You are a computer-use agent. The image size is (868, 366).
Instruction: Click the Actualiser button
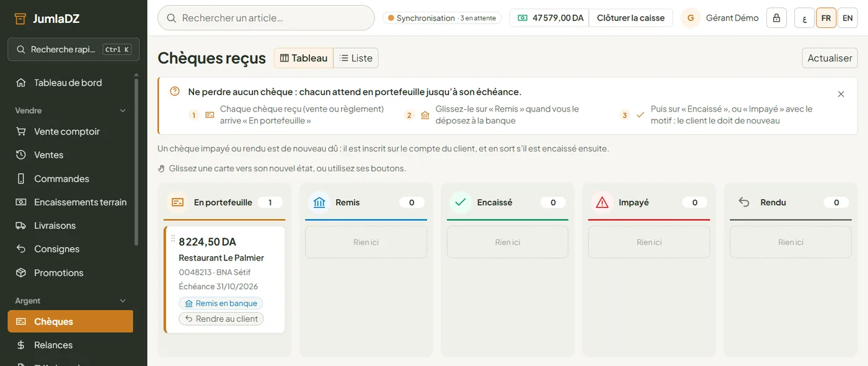[x=830, y=58]
